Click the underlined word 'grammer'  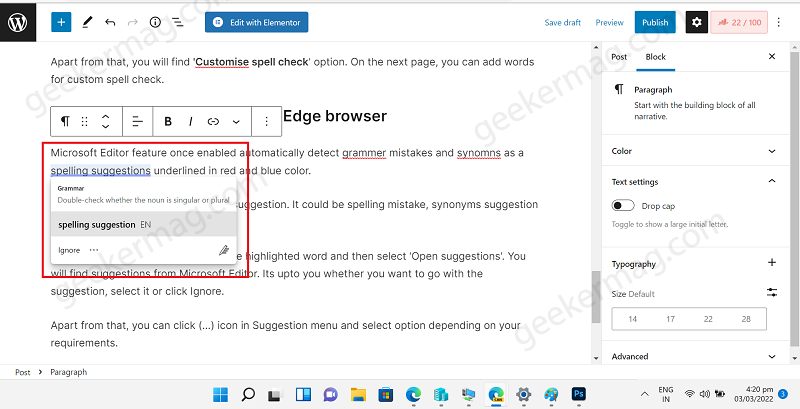[x=364, y=152]
